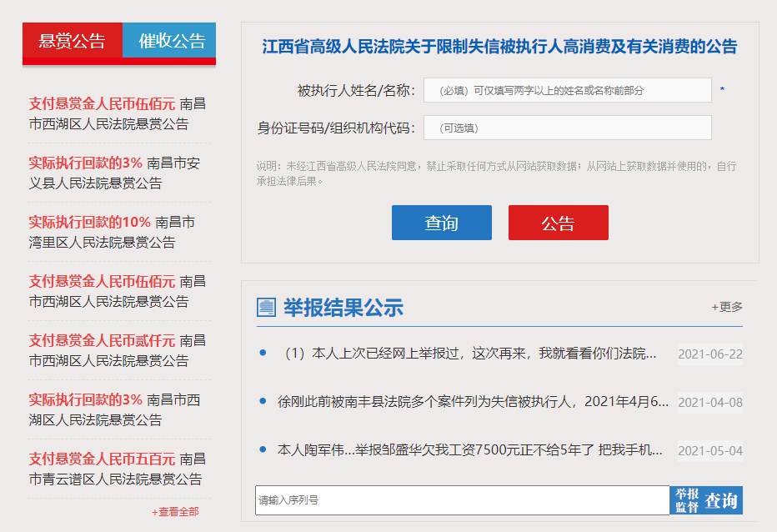Focus the 身份证号码/组织机构代码 input field

[568, 128]
